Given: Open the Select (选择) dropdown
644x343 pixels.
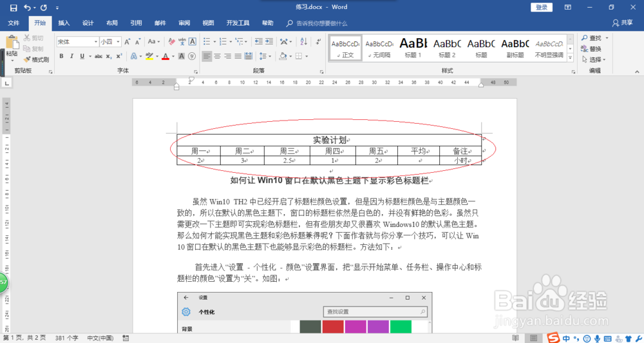Looking at the screenshot, I should (x=594, y=59).
